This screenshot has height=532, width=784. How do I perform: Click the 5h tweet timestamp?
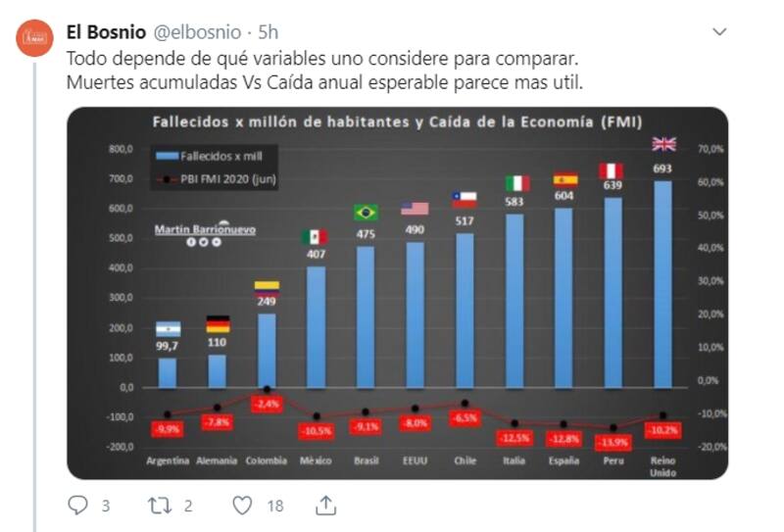coord(269,30)
